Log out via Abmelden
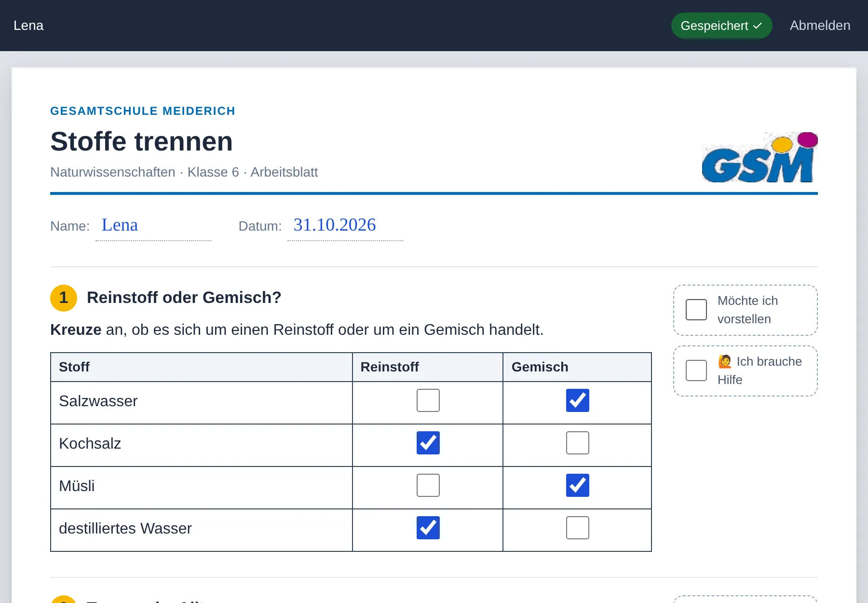868x603 pixels. [820, 26]
